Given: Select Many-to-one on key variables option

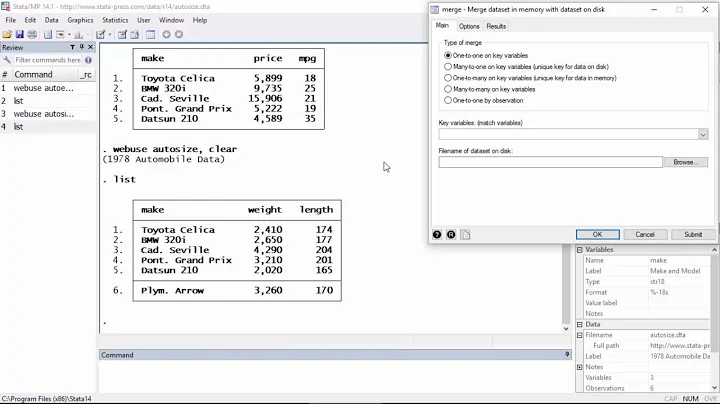Looking at the screenshot, I should pos(448,67).
